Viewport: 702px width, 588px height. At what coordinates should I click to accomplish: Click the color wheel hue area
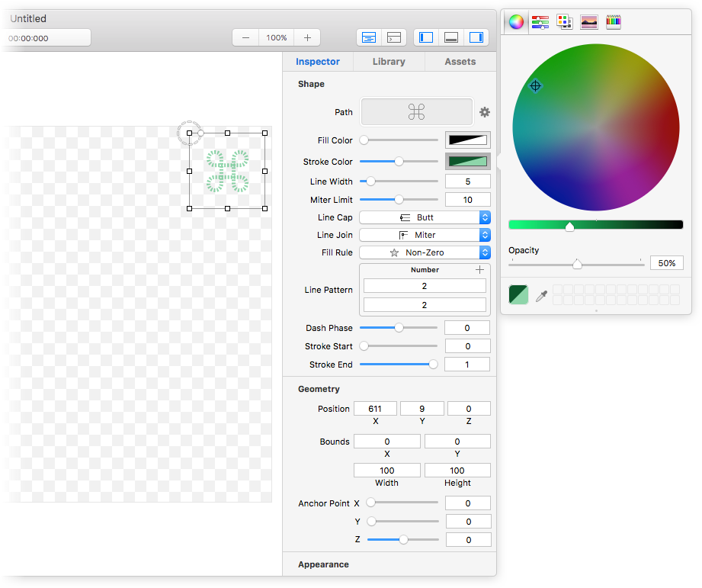coord(596,127)
